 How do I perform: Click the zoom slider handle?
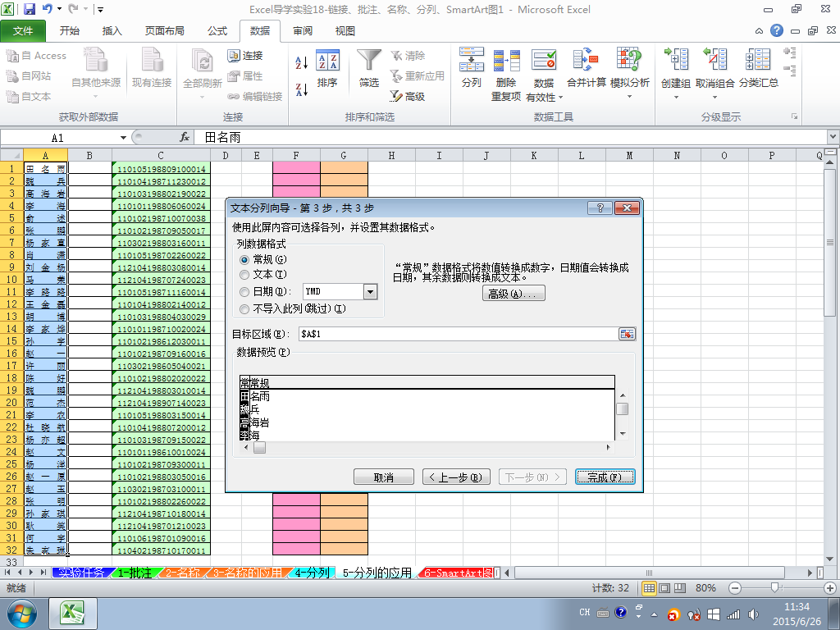[774, 587]
